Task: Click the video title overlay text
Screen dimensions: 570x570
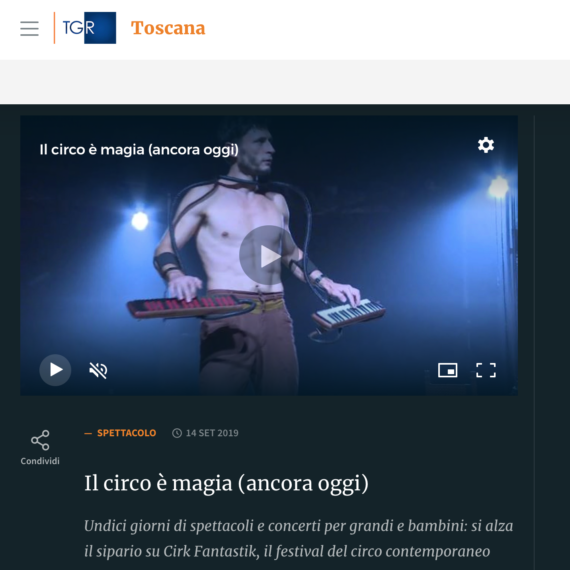Action: coord(139,149)
